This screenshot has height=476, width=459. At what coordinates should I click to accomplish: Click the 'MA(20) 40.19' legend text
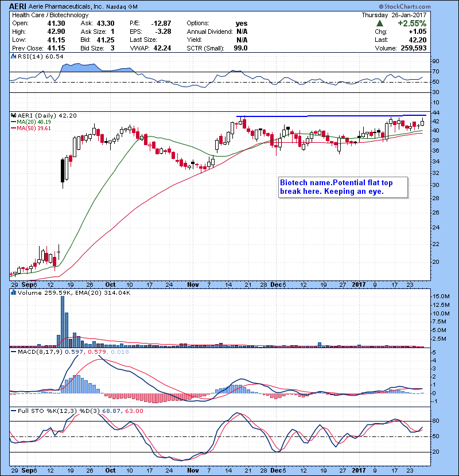tap(34, 122)
